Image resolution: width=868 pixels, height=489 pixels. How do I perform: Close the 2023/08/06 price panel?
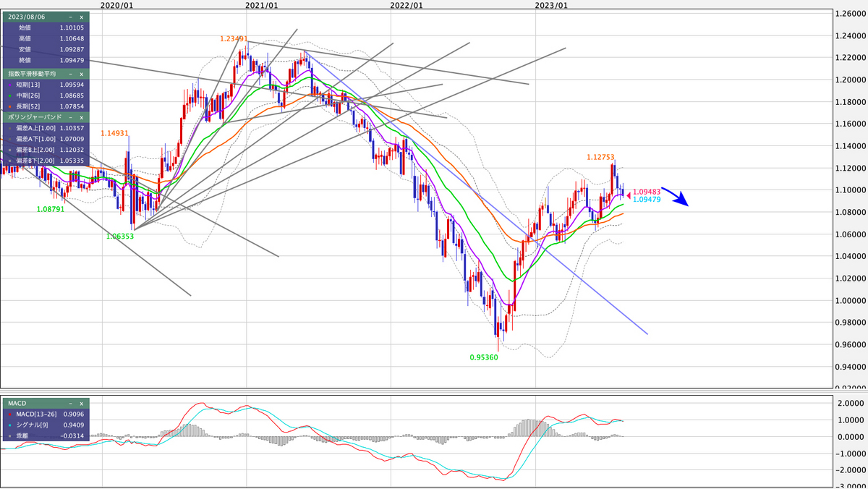click(81, 16)
